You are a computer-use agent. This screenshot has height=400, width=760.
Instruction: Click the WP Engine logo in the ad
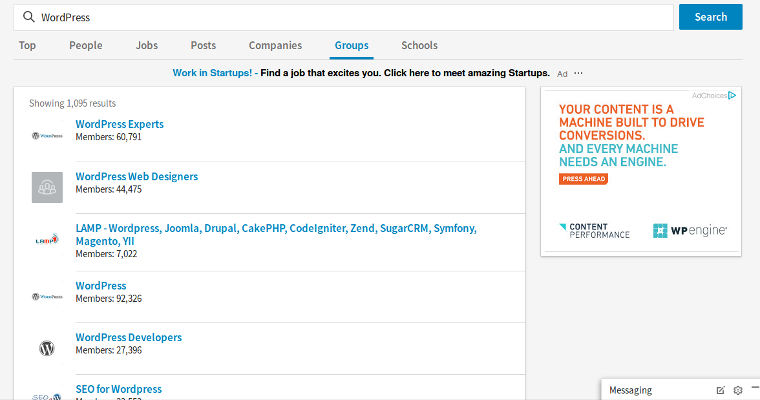pyautogui.click(x=690, y=230)
